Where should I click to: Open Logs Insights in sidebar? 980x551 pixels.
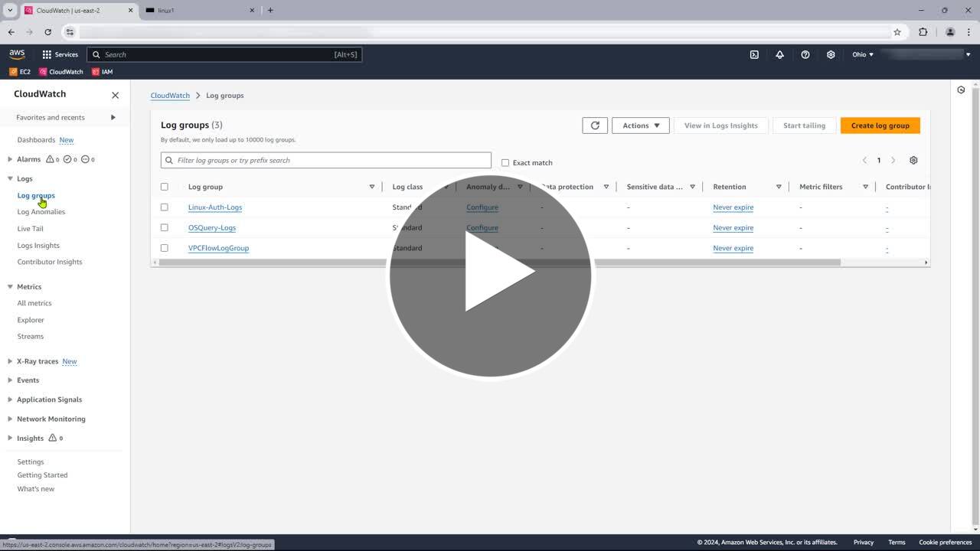(38, 245)
